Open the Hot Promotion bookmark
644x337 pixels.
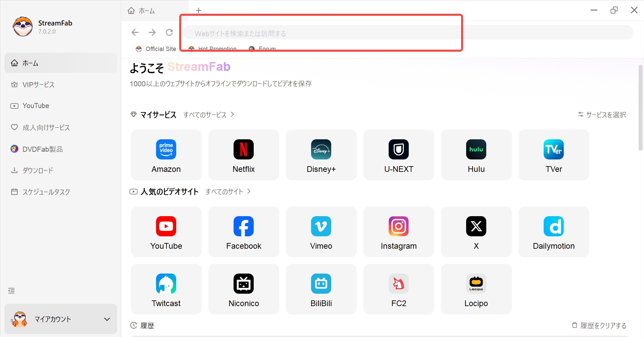click(x=212, y=49)
